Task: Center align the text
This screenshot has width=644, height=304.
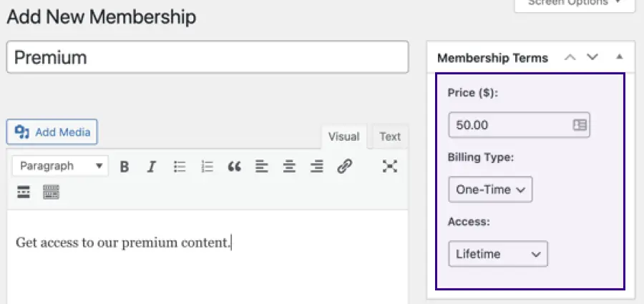Action: (289, 167)
